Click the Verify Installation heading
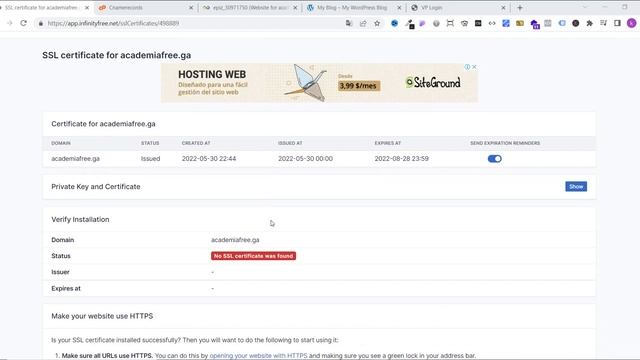This screenshot has height=360, width=640. [80, 220]
